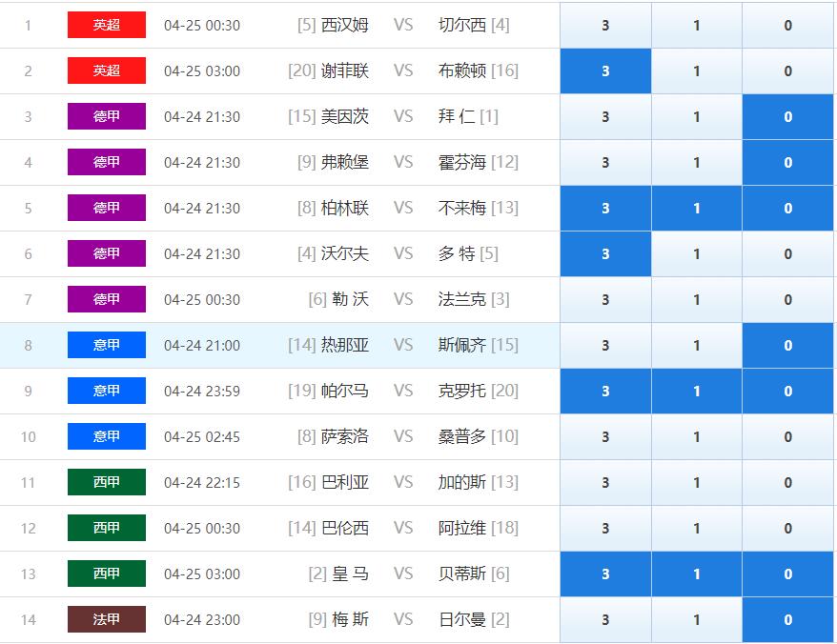Click match time 04-25 02:45
The image size is (837, 644).
202,437
